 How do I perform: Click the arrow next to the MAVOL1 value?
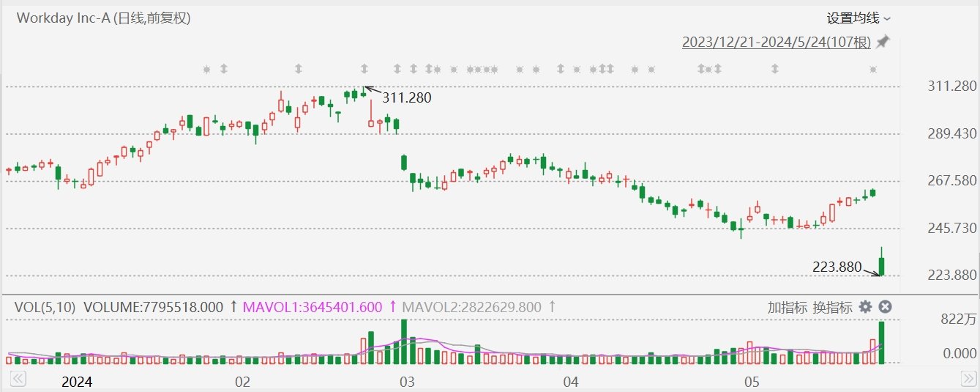392,307
